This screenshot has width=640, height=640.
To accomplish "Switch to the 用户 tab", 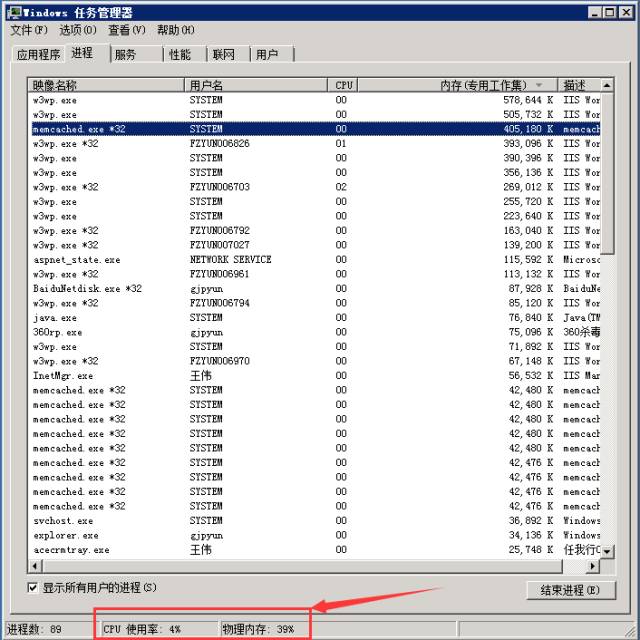I will [x=267, y=55].
